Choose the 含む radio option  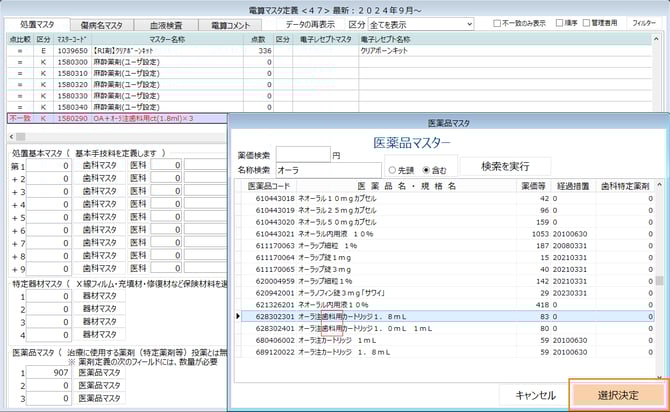tap(428, 169)
